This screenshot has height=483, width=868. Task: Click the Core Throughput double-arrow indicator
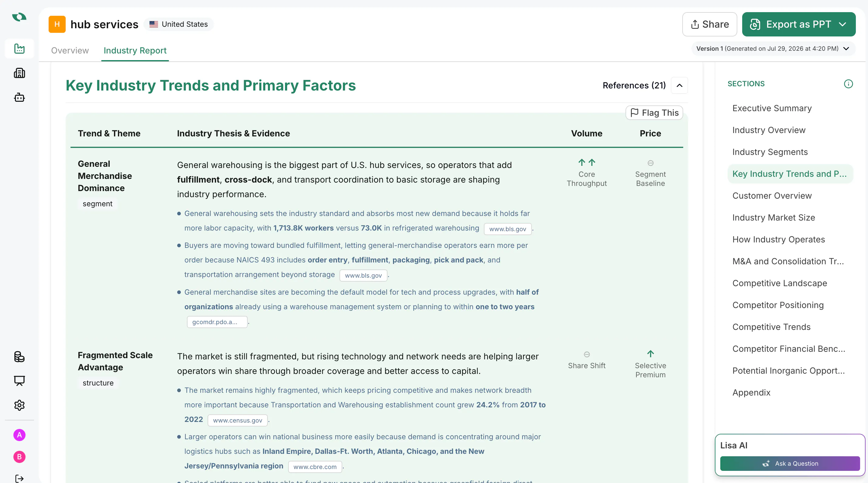pyautogui.click(x=586, y=163)
